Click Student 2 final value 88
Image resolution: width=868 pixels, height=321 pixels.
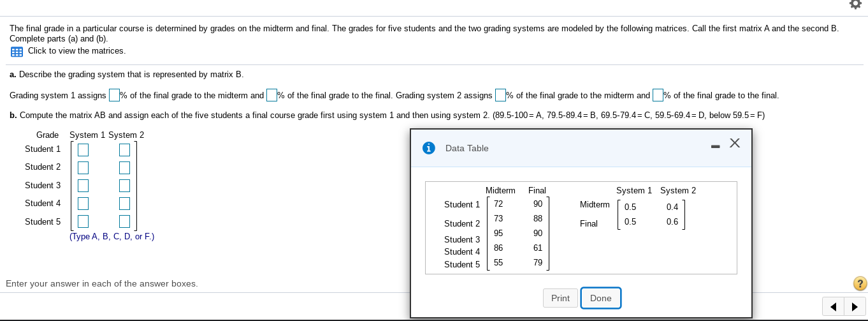(x=538, y=218)
